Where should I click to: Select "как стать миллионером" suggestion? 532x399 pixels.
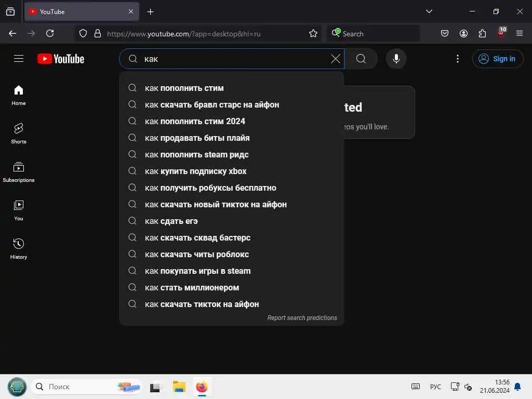coord(232,287)
